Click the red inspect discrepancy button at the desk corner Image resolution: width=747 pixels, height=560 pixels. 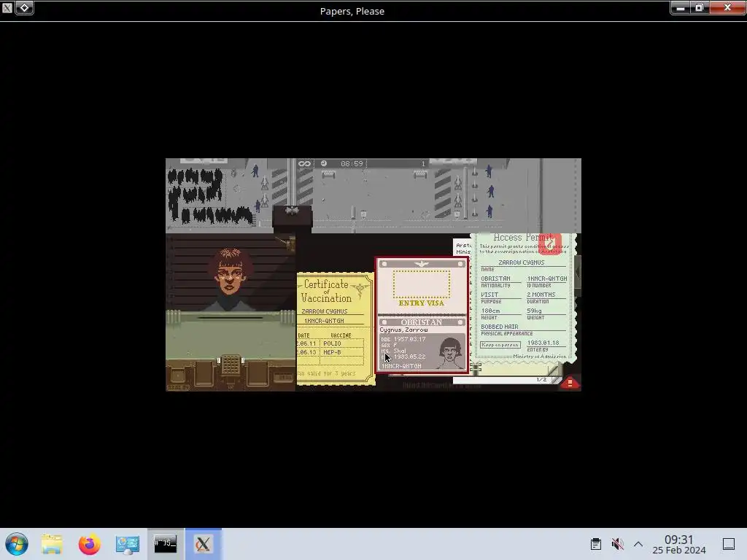point(570,382)
